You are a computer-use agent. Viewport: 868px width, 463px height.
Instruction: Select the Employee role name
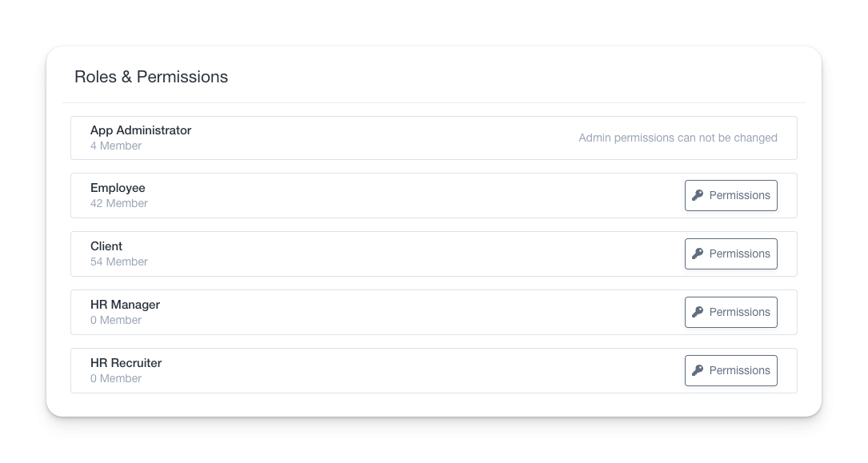(x=118, y=188)
